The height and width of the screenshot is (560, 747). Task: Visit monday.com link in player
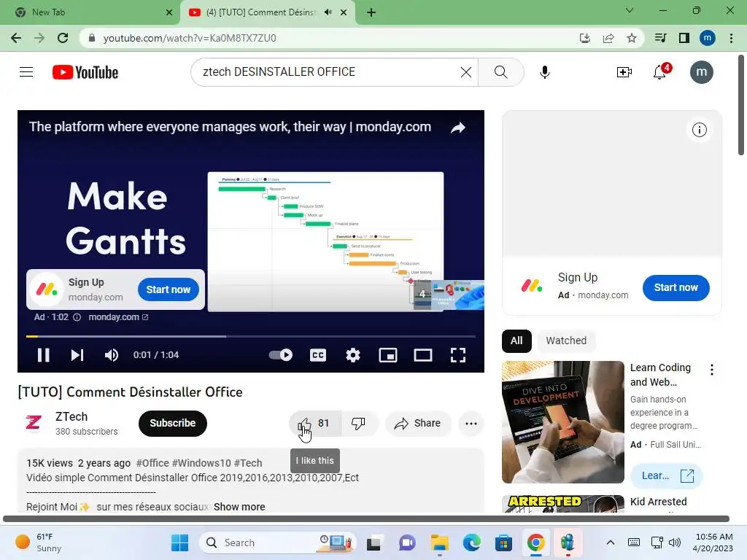point(118,317)
